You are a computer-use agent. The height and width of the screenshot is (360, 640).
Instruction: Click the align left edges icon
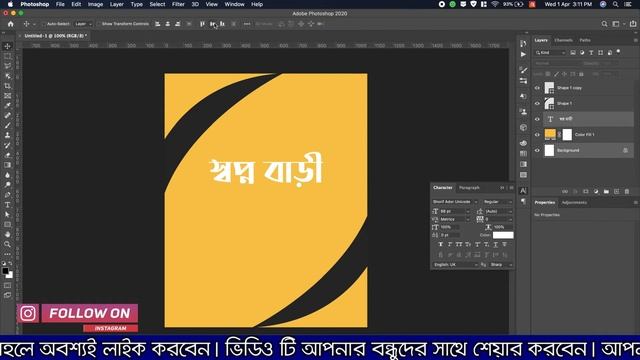158,24
